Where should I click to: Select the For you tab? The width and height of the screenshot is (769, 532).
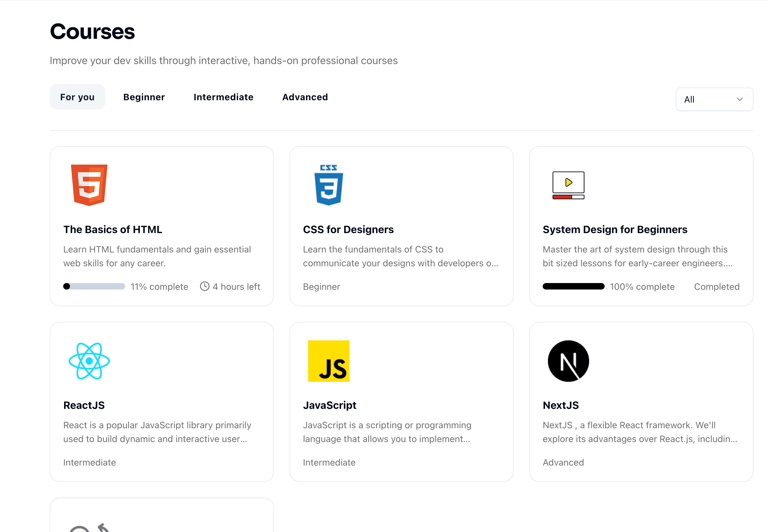coord(77,97)
